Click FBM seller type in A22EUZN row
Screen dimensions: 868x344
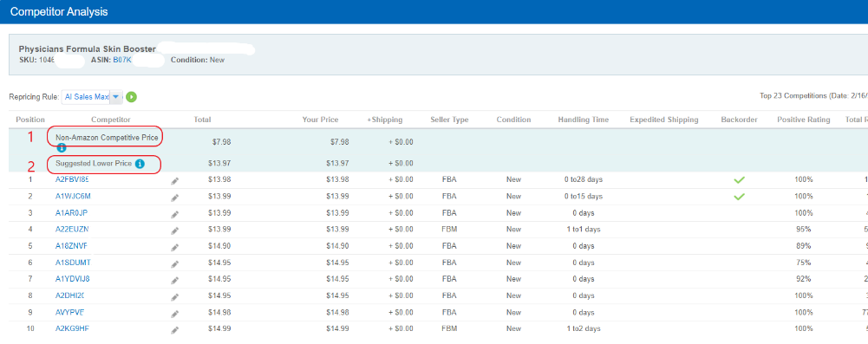[449, 229]
